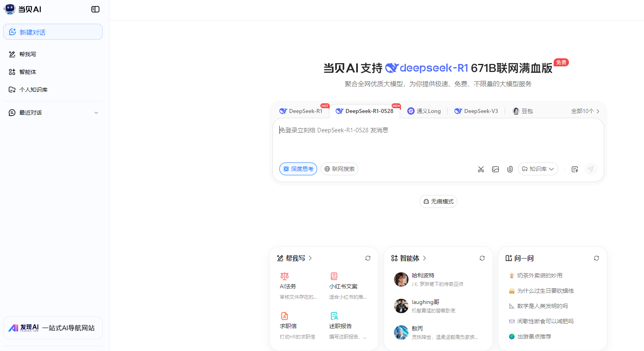Click the paperclip attachment icon
Image resolution: width=644 pixels, height=351 pixels.
point(510,169)
